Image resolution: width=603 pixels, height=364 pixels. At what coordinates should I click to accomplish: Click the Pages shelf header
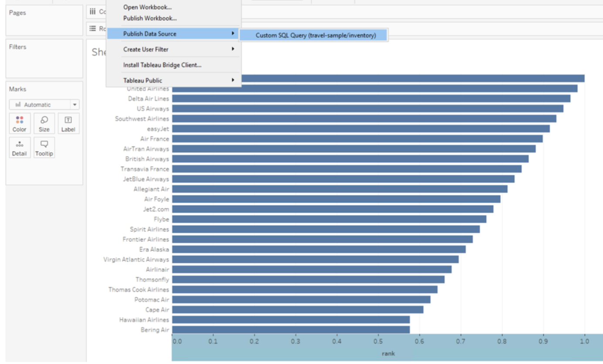click(x=17, y=13)
